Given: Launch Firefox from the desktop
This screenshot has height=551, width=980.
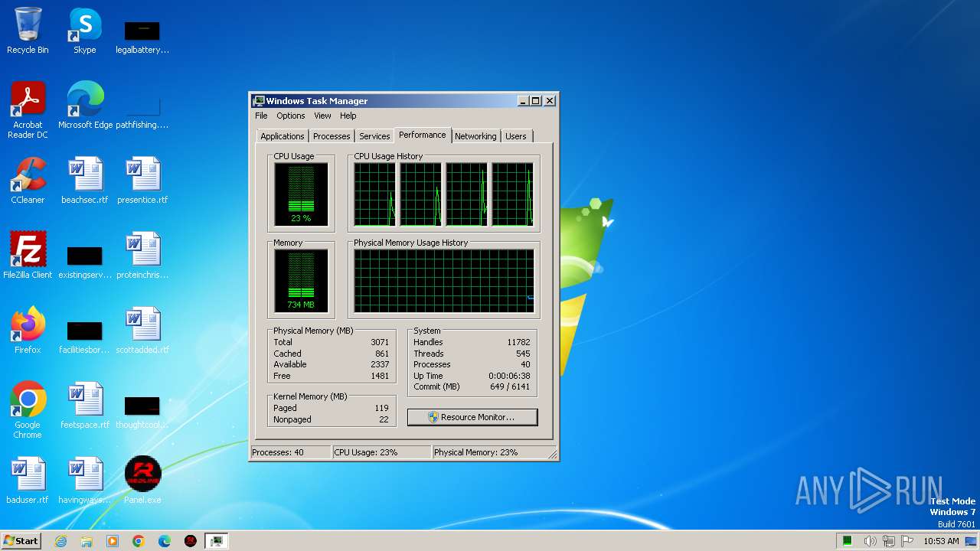Looking at the screenshot, I should tap(28, 330).
